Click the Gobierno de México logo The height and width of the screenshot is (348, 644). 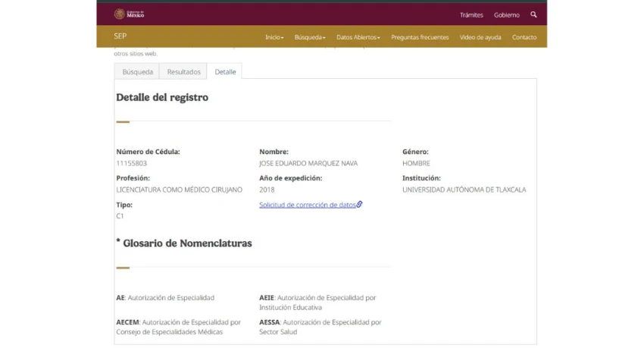[x=129, y=14]
